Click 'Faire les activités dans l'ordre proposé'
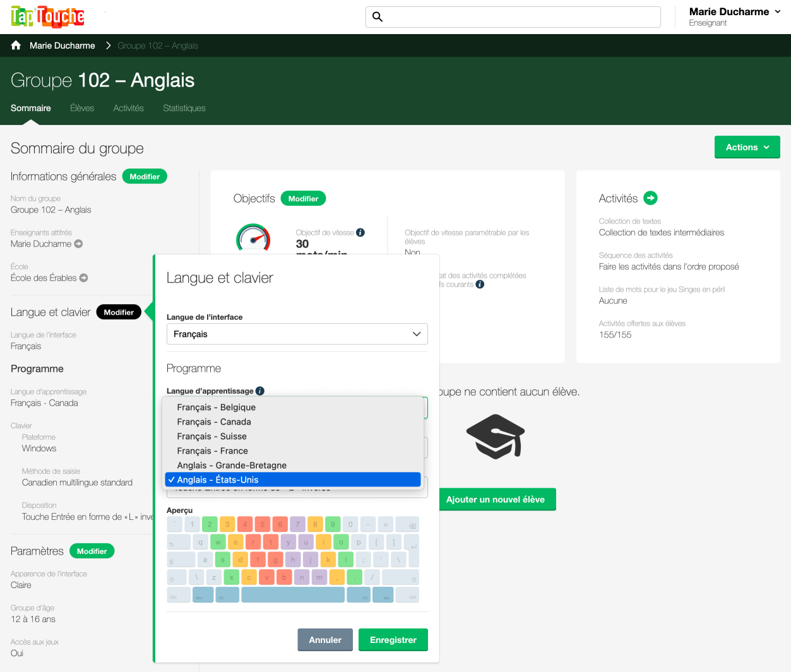This screenshot has height=672, width=791. 669,266
